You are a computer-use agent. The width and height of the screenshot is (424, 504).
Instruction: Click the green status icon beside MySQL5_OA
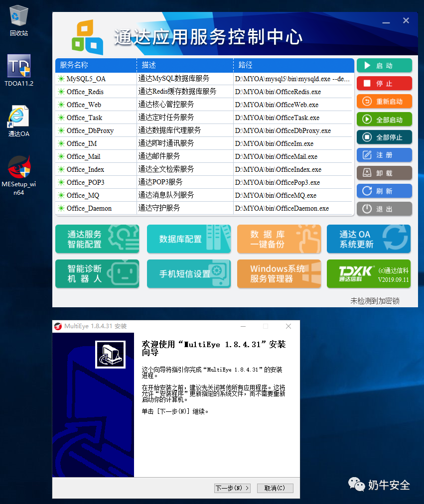(61, 79)
